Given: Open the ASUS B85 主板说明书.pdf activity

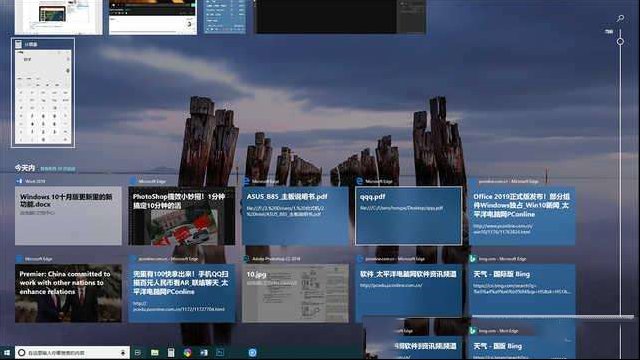Looking at the screenshot, I should (295, 216).
